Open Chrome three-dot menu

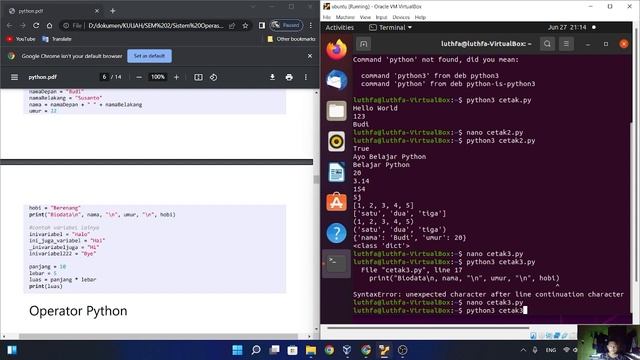tap(311, 25)
